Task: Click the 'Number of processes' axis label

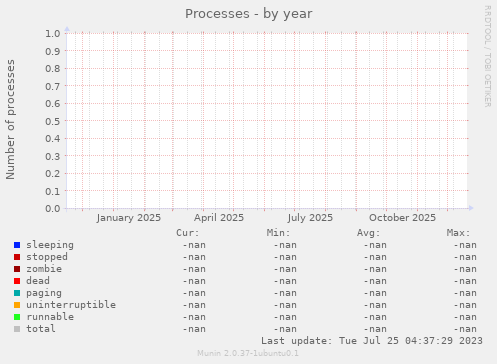Action: 10,120
